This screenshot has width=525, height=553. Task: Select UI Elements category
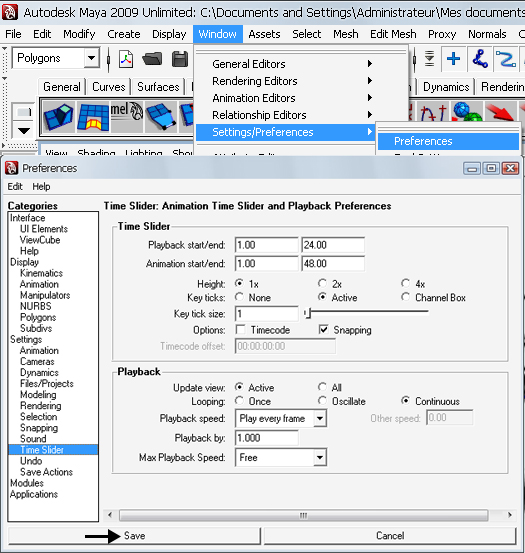tap(44, 229)
